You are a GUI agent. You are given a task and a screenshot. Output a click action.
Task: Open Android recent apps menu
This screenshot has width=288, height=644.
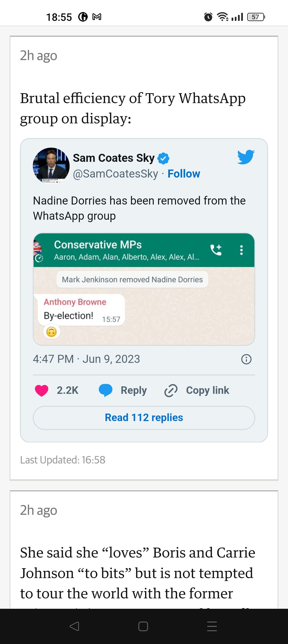click(212, 626)
